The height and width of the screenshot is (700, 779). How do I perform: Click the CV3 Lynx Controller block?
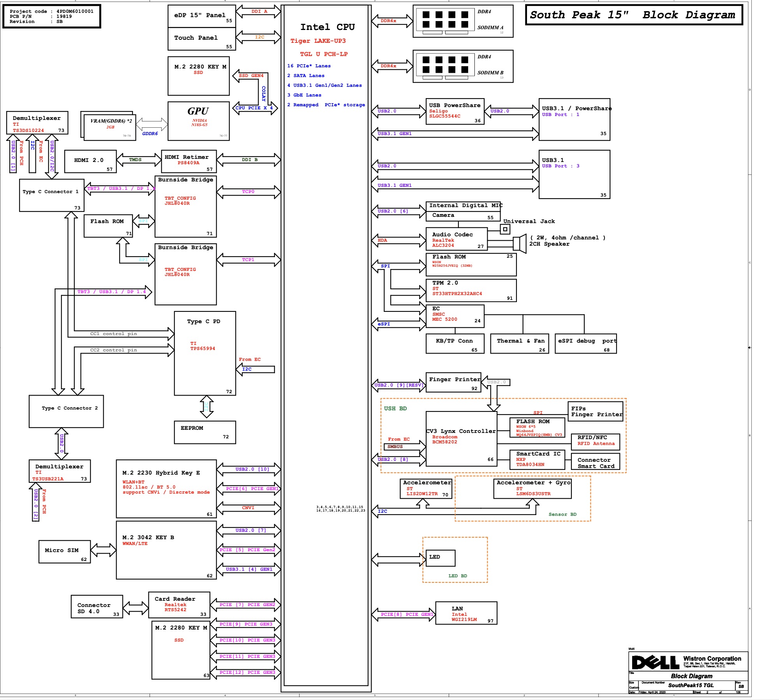click(x=461, y=438)
